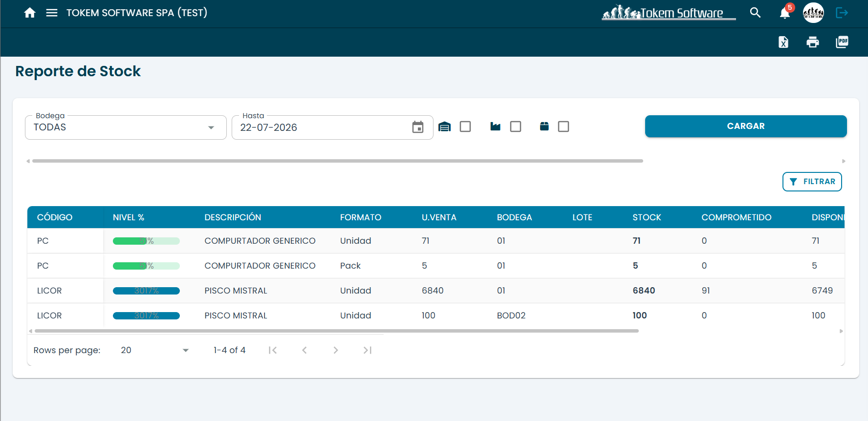Click level bar of PC Pack row
The width and height of the screenshot is (868, 421).
[146, 266]
